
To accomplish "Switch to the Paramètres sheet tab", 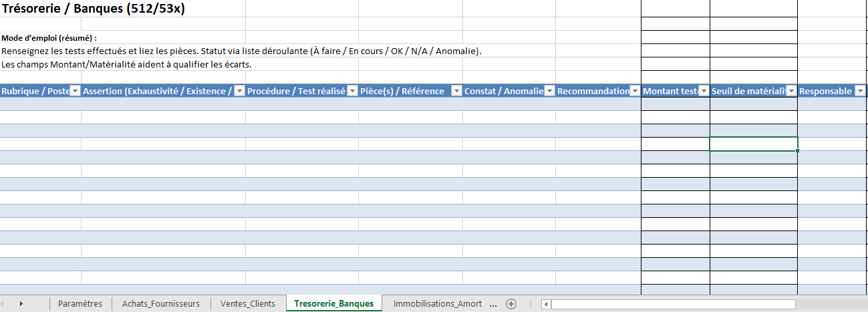I will pyautogui.click(x=80, y=304).
